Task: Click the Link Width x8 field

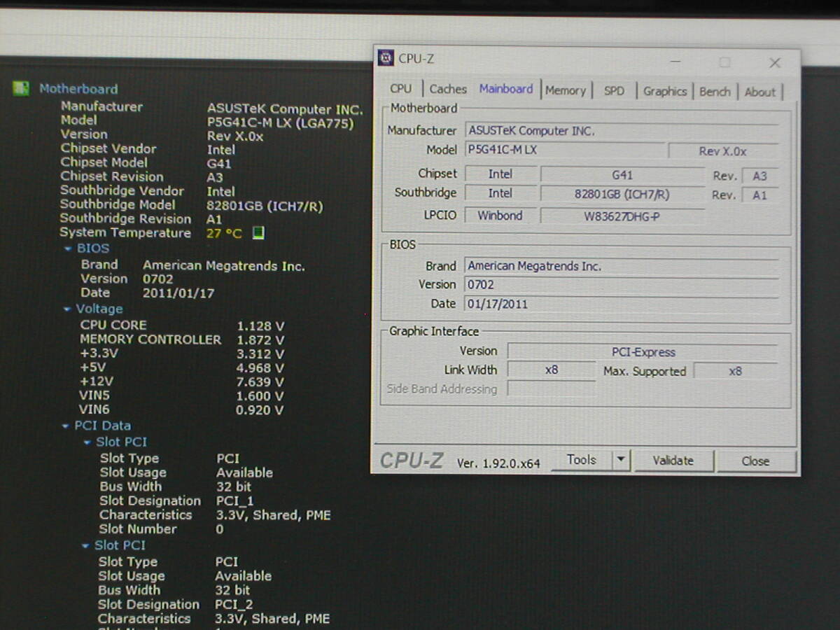Action: (552, 370)
